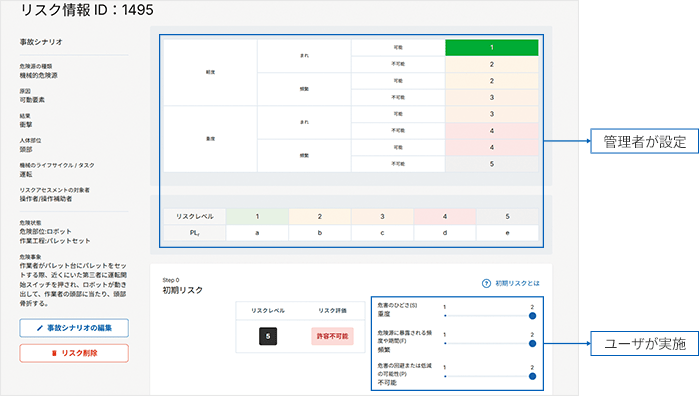This screenshot has width=700, height=396.
Task: Click the 機械的危険源 hazard type value
Action: pyautogui.click(x=38, y=75)
